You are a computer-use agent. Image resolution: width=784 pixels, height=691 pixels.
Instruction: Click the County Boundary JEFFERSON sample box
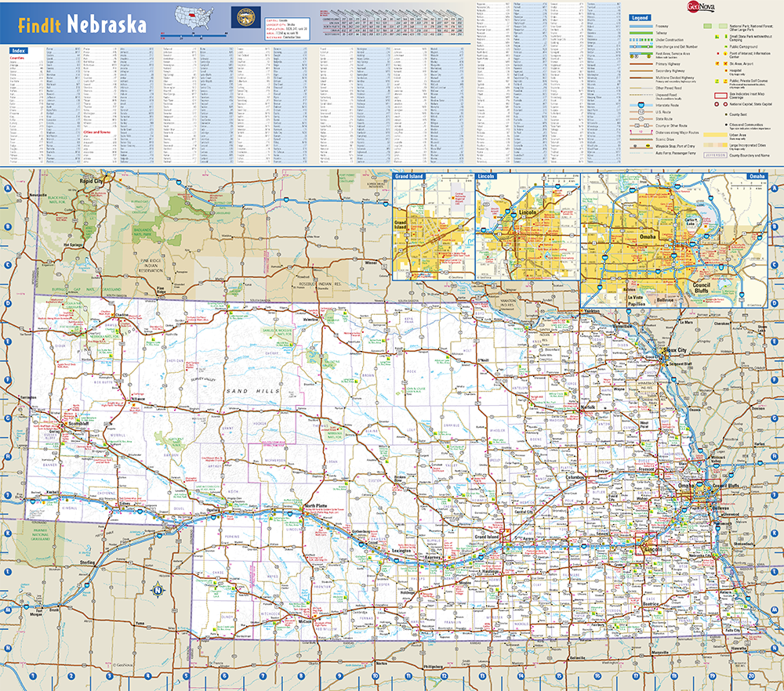coord(716,155)
